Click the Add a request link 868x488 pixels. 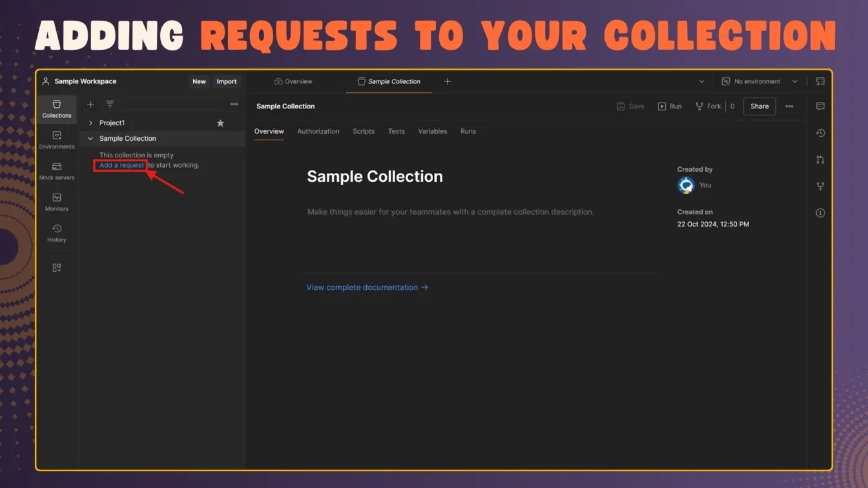121,165
